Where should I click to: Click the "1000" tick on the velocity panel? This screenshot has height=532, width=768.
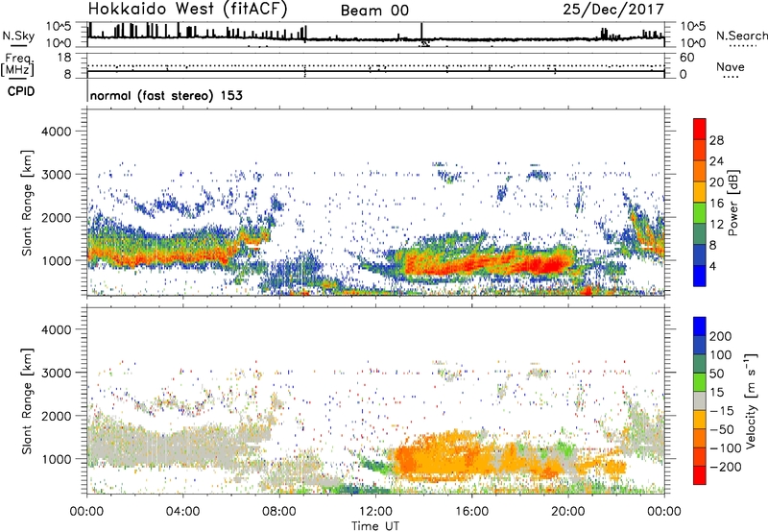coord(57,459)
